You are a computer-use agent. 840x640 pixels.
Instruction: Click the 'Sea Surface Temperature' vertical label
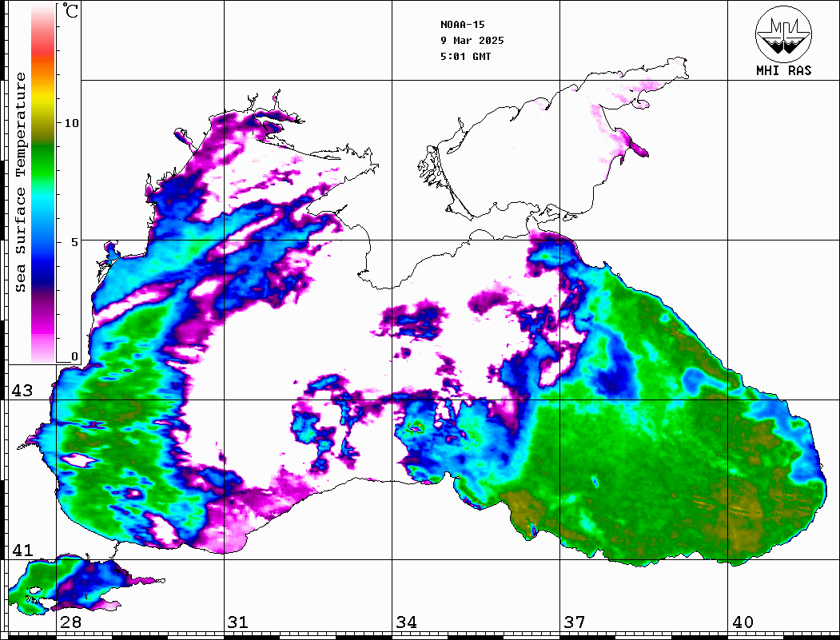coord(20,183)
